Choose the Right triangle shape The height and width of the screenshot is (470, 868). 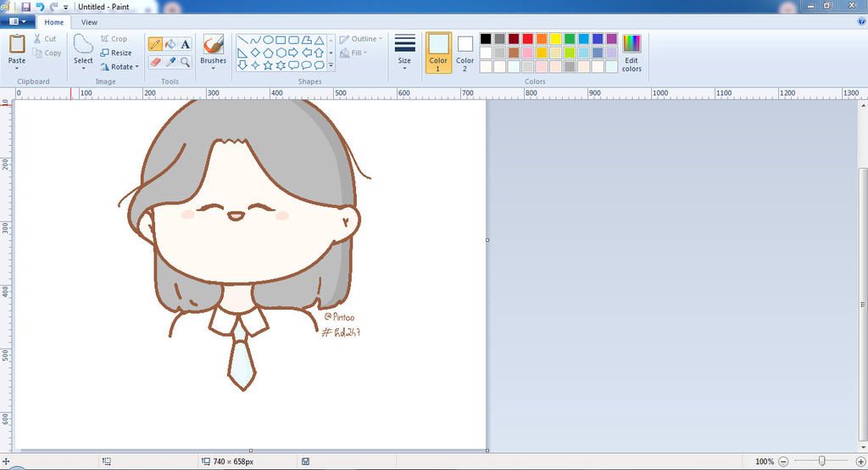242,53
